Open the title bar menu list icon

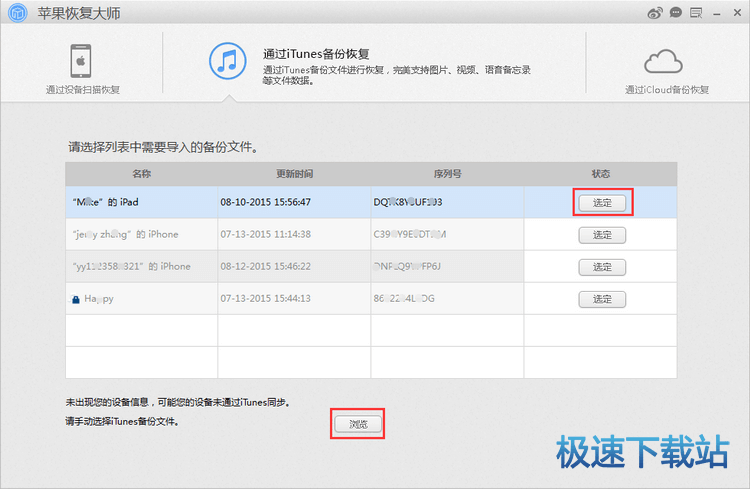coord(694,13)
